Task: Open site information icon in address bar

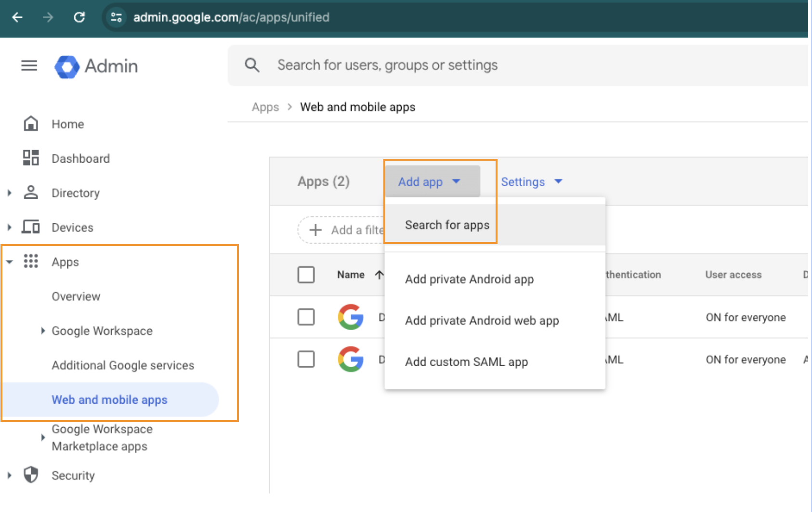Action: point(116,18)
